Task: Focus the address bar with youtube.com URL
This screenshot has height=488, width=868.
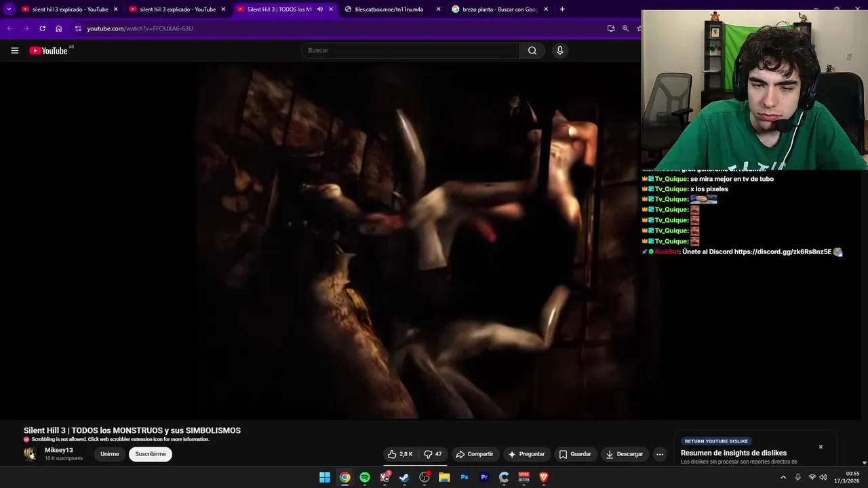Action: point(339,28)
